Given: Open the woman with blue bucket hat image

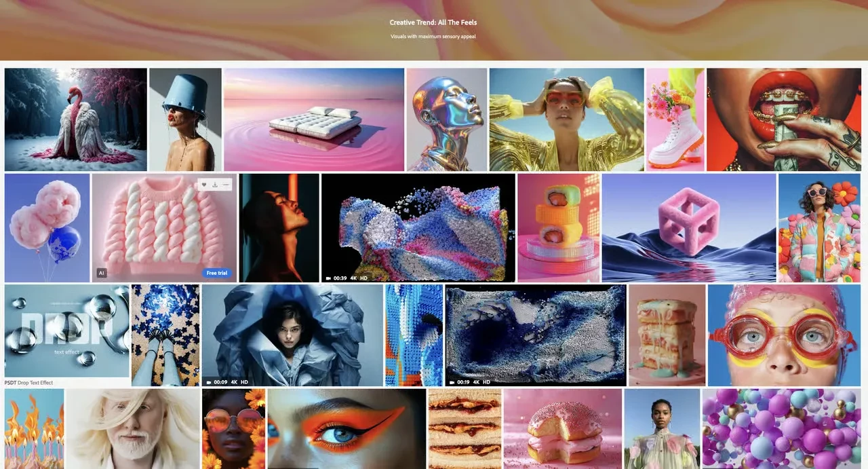Looking at the screenshot, I should (185, 119).
